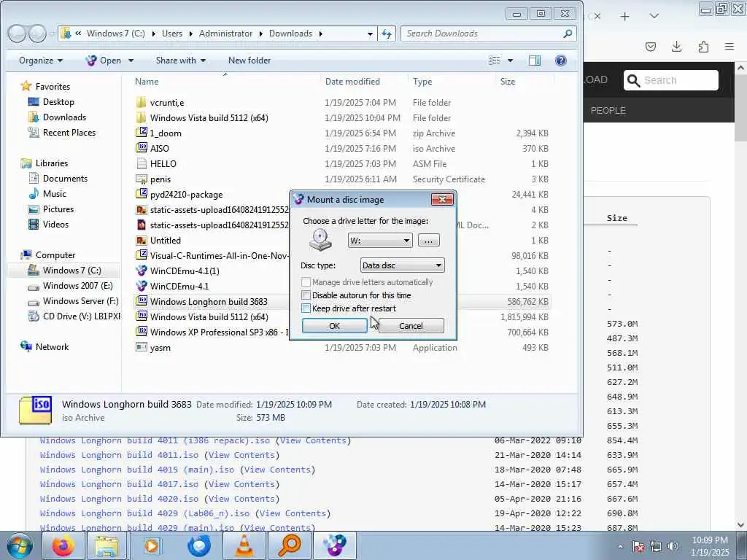Viewport: 747px width, 560px height.
Task: Open the Disc type Data disc dropdown
Action: [x=402, y=265]
